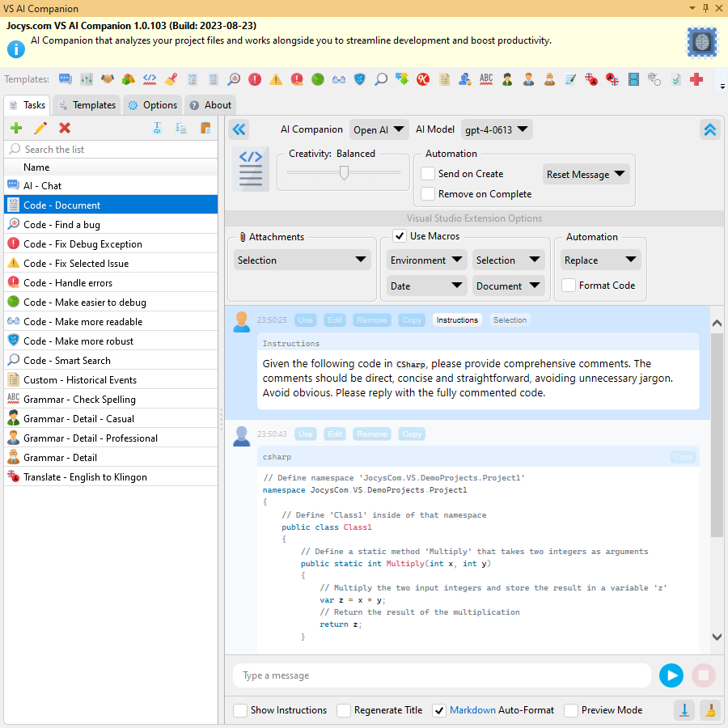Clear the chat with the broom icon
The height and width of the screenshot is (728, 728).
click(709, 709)
